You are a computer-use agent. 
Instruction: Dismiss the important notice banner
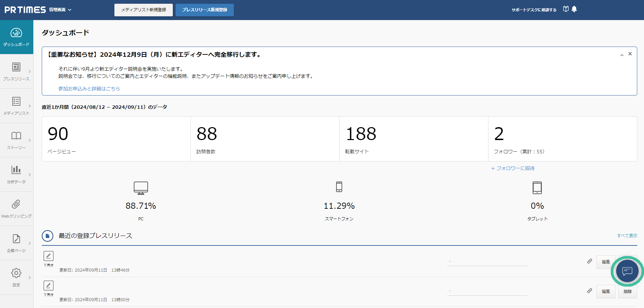[x=630, y=54]
